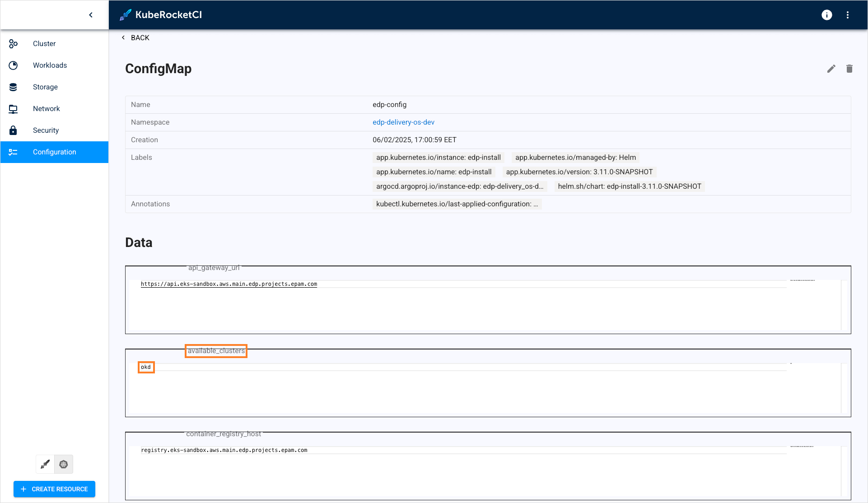Click the Network monitor icon
868x503 pixels.
tap(13, 108)
